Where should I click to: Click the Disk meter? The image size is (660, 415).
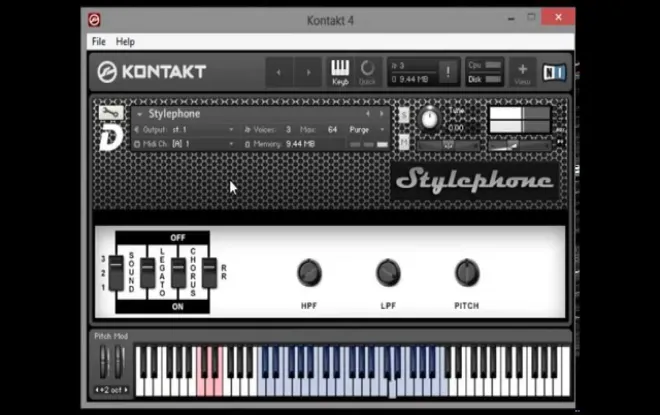pos(484,79)
